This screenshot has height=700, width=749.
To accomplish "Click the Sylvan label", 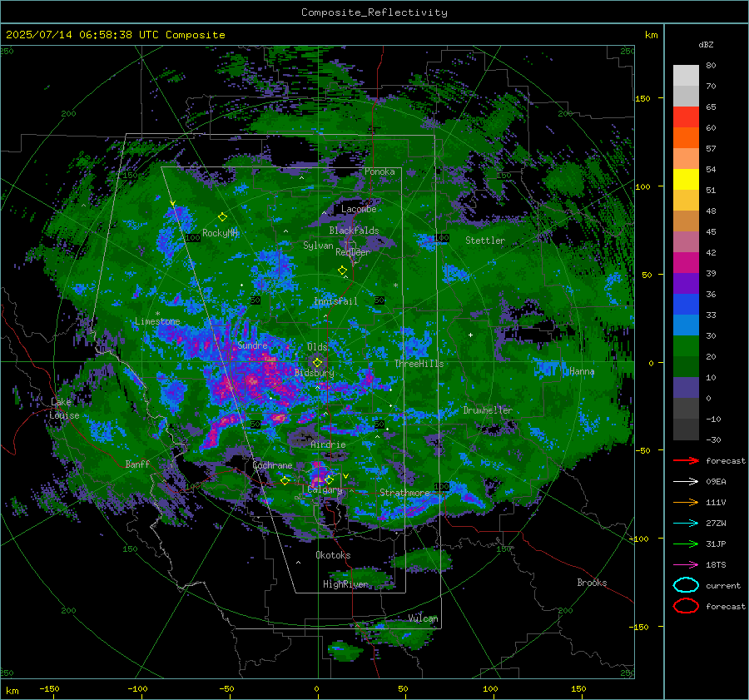I will 318,245.
